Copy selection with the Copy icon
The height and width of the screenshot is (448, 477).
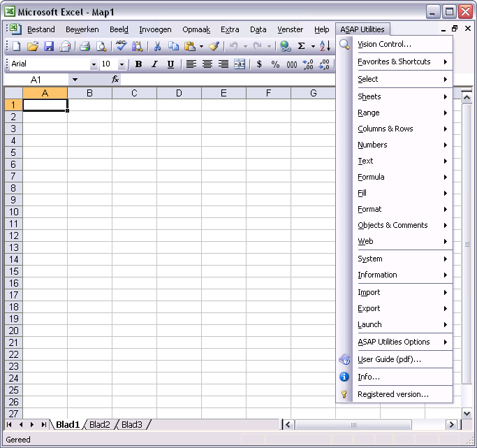tap(173, 46)
